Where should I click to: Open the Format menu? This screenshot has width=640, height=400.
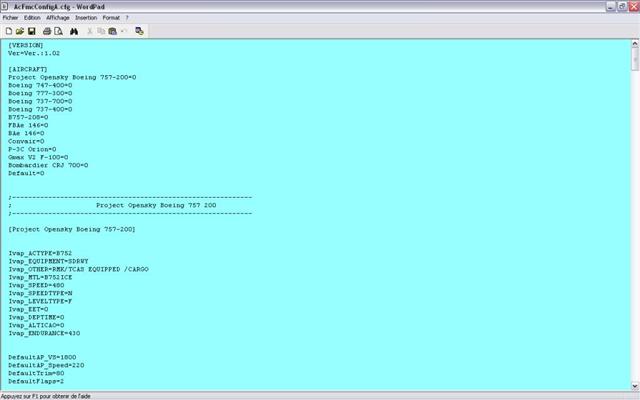[x=111, y=18]
